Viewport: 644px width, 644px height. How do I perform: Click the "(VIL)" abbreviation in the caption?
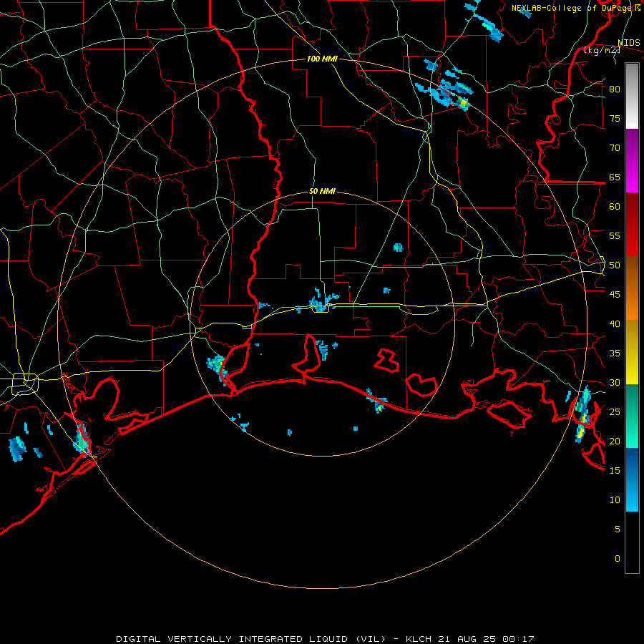(x=371, y=639)
